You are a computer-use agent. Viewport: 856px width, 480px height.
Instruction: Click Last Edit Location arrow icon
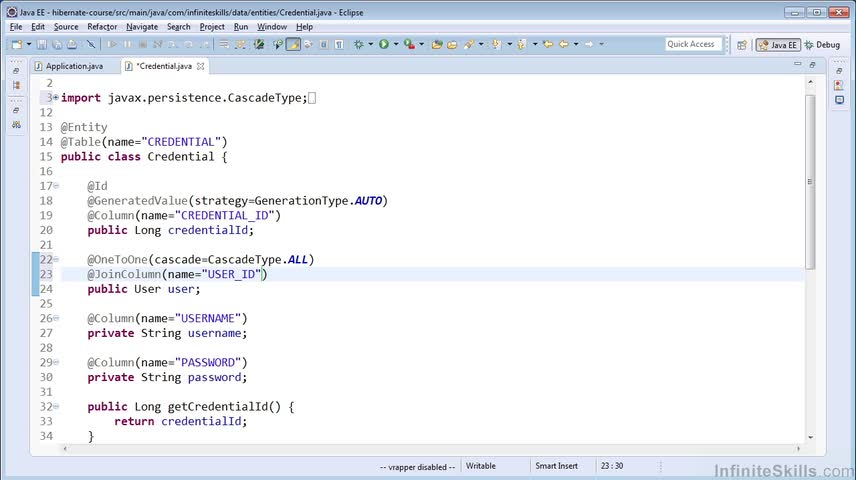point(548,44)
